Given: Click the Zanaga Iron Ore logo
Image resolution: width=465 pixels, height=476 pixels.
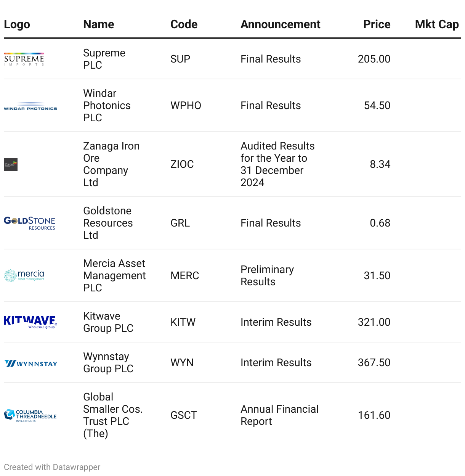Looking at the screenshot, I should point(11,164).
